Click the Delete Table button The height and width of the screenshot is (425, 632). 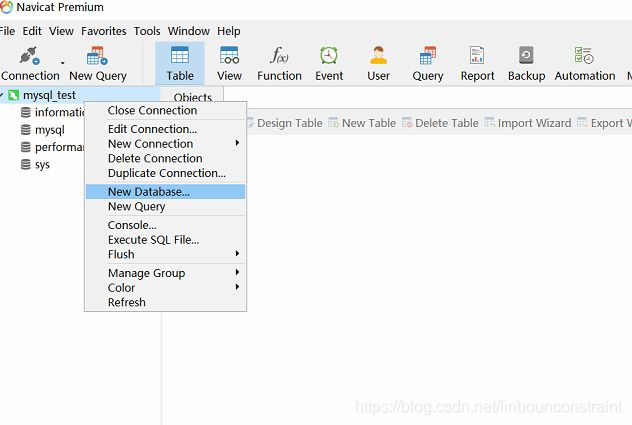tap(440, 123)
